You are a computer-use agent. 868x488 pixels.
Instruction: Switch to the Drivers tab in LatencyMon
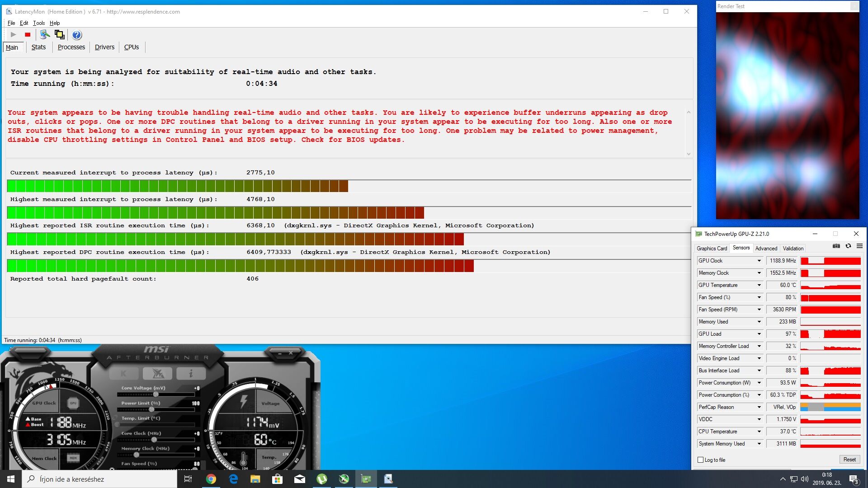point(104,47)
